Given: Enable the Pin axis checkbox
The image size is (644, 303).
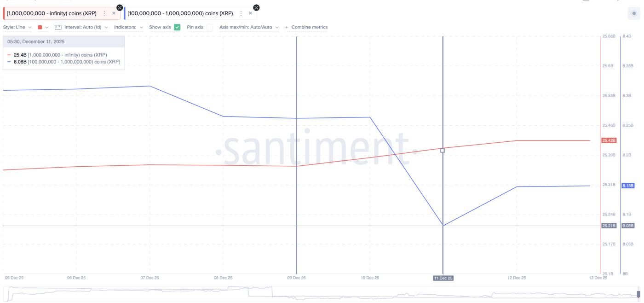Looking at the screenshot, I should 210,27.
